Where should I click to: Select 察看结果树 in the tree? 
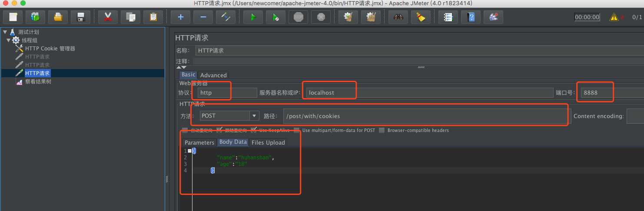coord(38,82)
